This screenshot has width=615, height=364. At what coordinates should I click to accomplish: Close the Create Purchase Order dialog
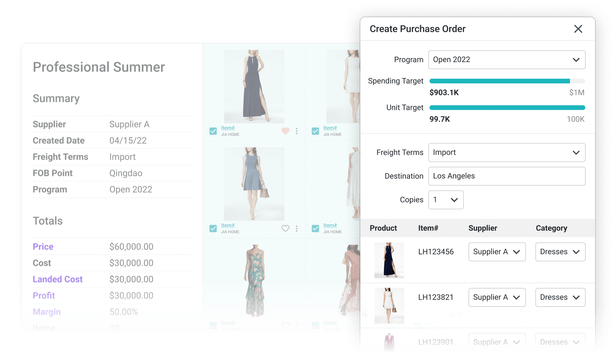(578, 29)
